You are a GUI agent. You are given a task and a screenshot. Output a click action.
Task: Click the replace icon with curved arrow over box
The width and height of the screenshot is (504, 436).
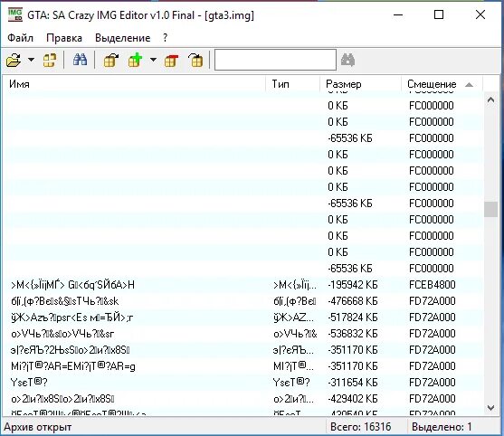196,60
